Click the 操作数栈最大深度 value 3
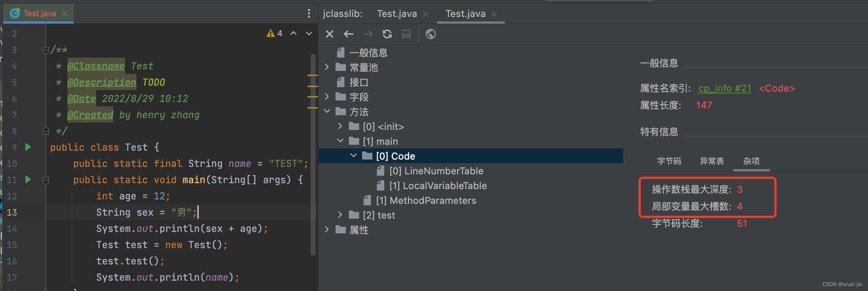 click(x=740, y=189)
